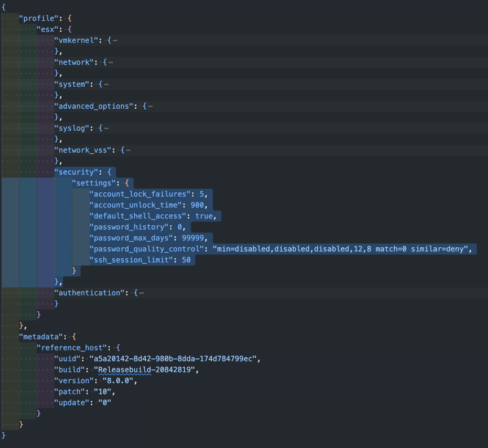Viewport: 488px width, 448px height.
Task: Click the uuid value a5a20142-8d42-980b-8dda-174d784799ec
Action: [x=173, y=359]
